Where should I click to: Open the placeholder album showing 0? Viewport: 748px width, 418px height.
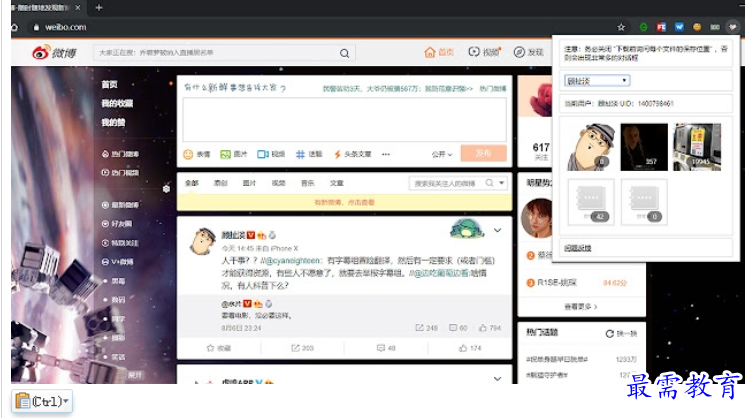pos(644,202)
